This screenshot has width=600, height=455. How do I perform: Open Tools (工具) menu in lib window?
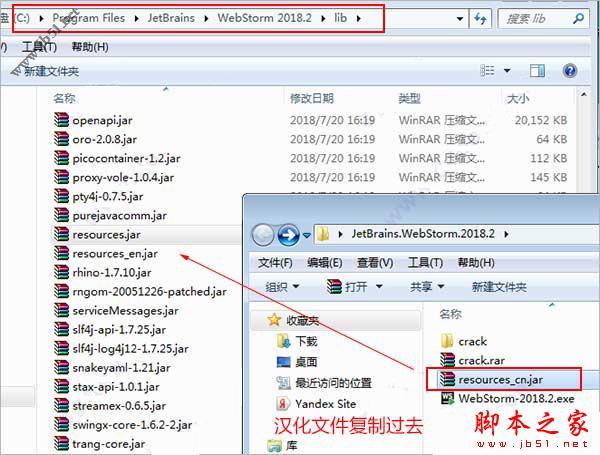(x=40, y=47)
